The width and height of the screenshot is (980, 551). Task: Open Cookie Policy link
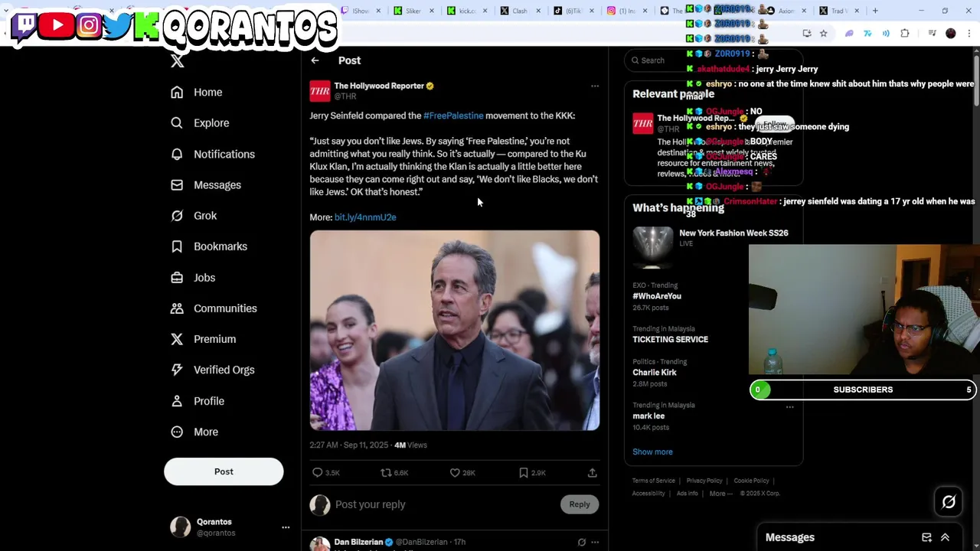(751, 481)
